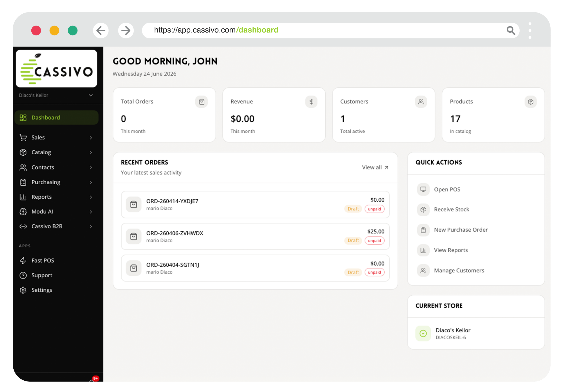Click the Total Orders bag icon
Viewport: 562px width, 392px height.
click(x=202, y=102)
